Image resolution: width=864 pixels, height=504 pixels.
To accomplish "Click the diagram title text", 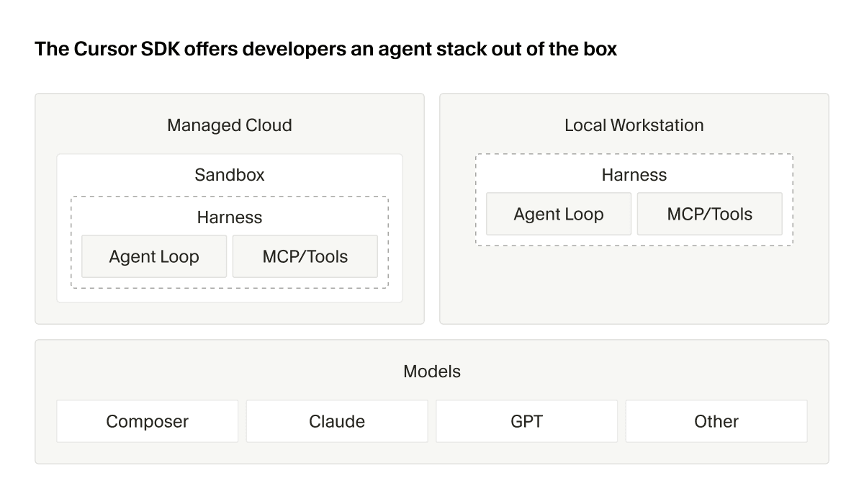I will point(325,49).
